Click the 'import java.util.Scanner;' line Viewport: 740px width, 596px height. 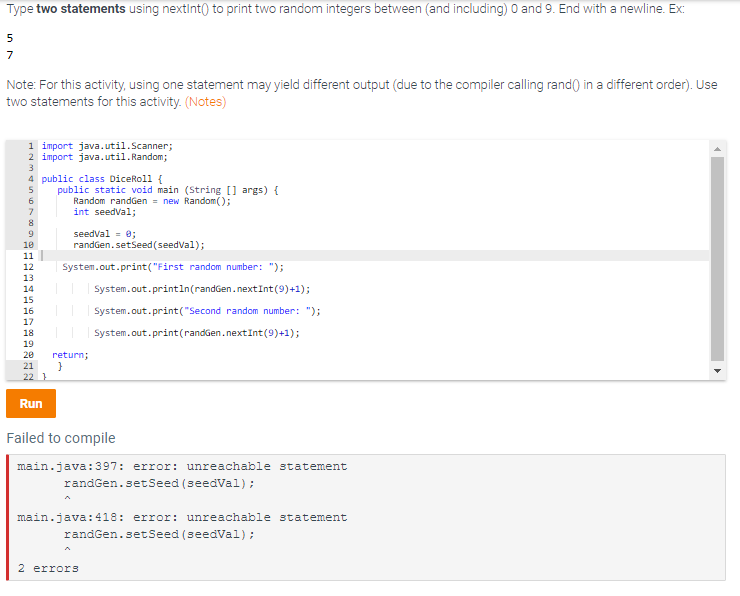107,146
